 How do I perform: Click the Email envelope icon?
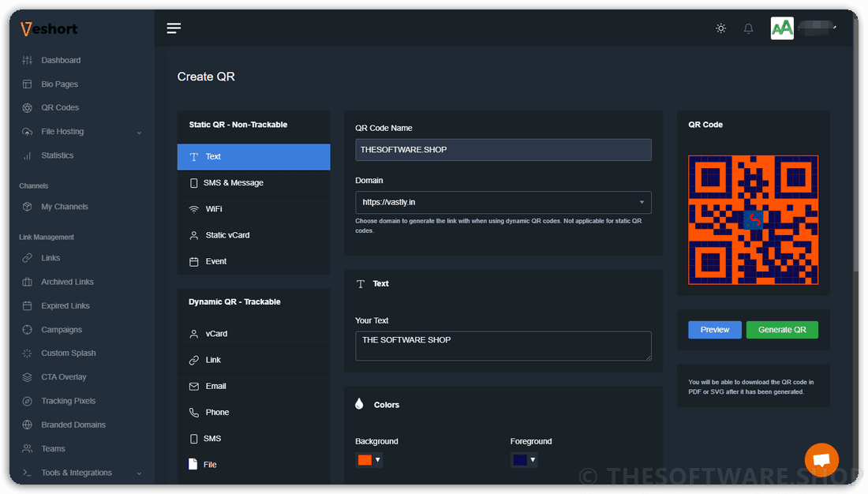[x=194, y=387]
